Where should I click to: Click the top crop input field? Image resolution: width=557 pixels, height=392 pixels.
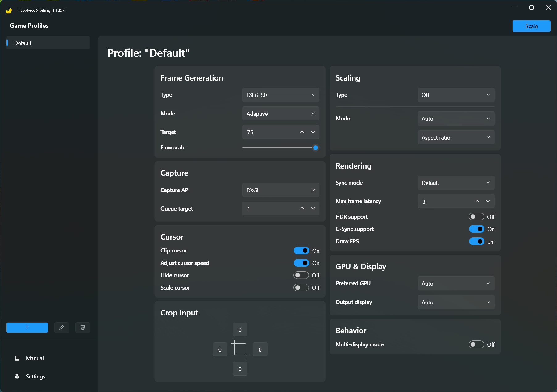240,330
